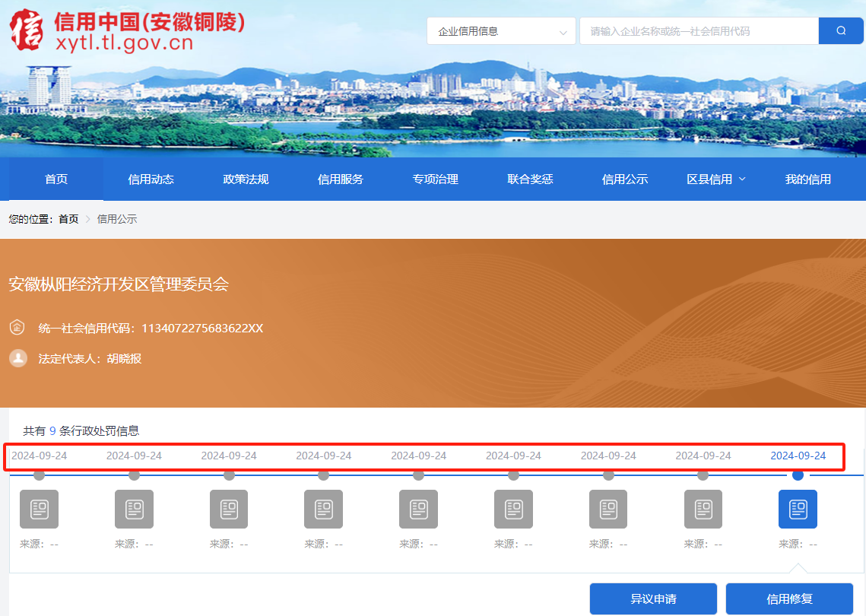Open the first gray penalty record icon
Image resolution: width=866 pixels, height=616 pixels.
pos(39,509)
